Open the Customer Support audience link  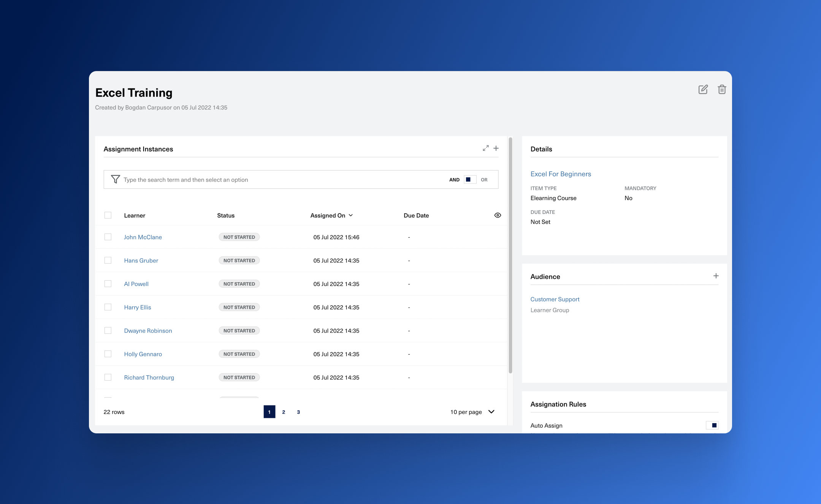[x=555, y=299]
